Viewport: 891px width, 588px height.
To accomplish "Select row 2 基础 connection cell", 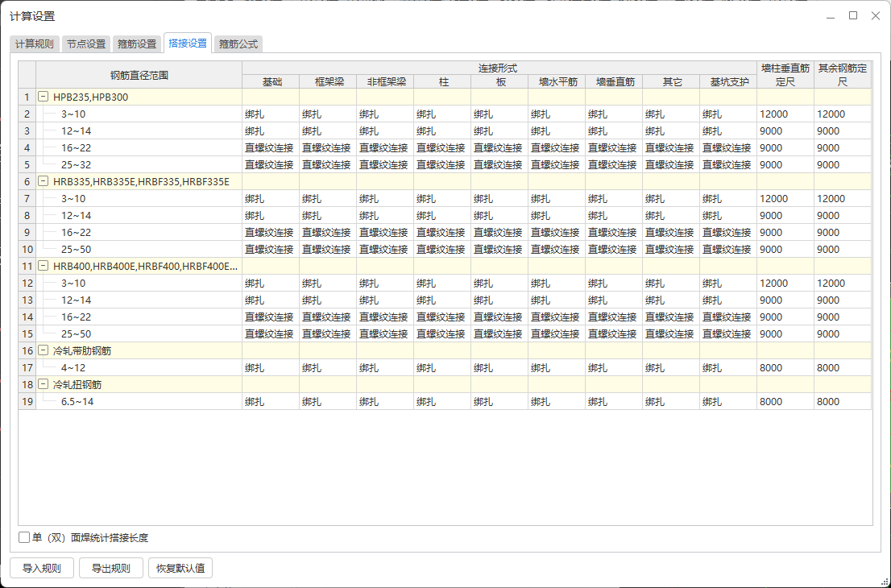I will (270, 114).
